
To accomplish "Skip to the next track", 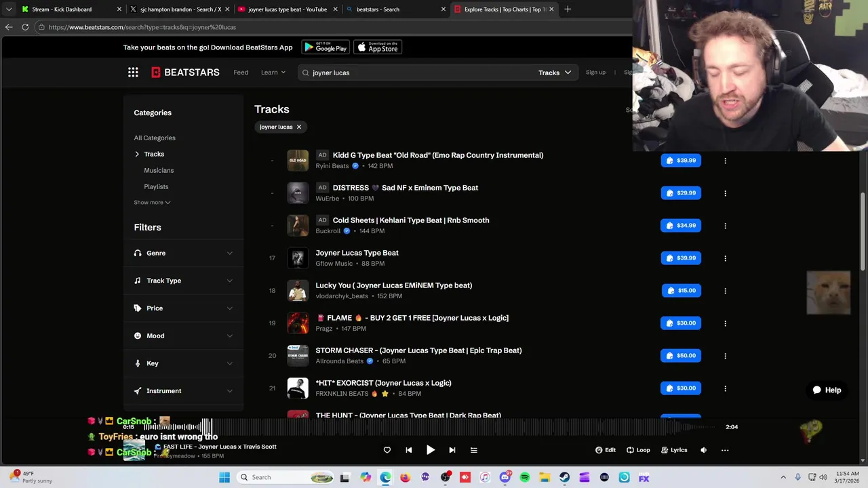I will tap(452, 450).
